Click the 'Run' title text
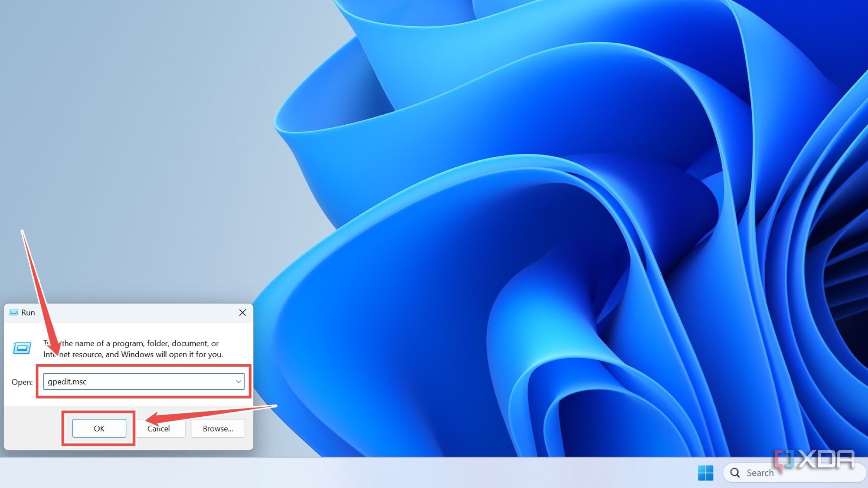Image resolution: width=868 pixels, height=488 pixels. pos(28,313)
